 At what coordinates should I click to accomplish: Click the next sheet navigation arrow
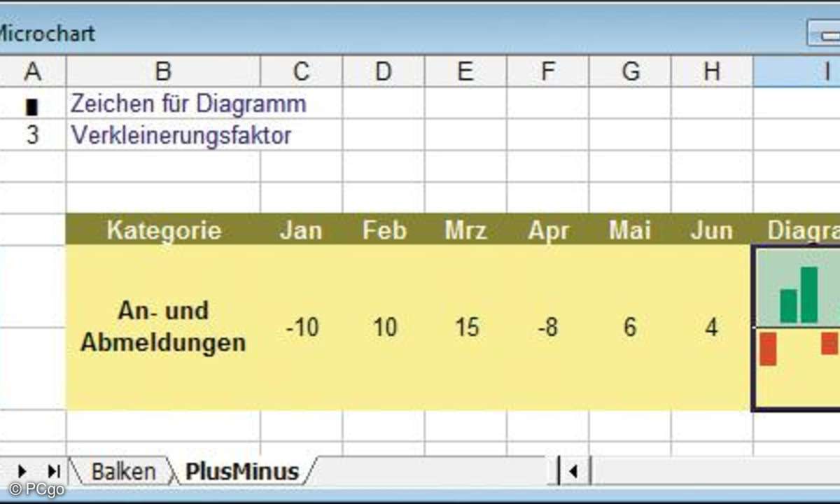pos(22,470)
